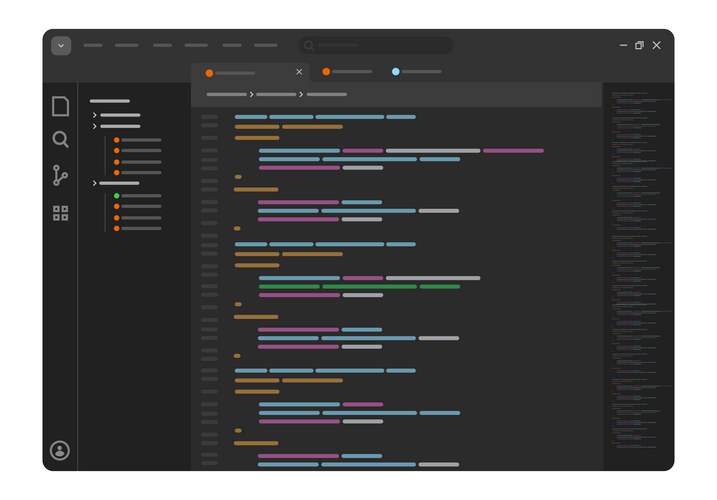Click the magnifier icon in the title search bar
The width and height of the screenshot is (717, 500).
click(x=309, y=45)
